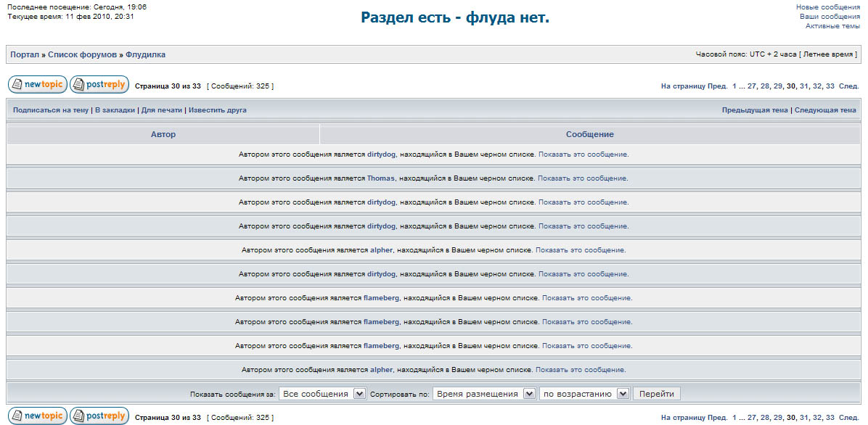Click 'Подписаться на тему' link
868x425 pixels.
[x=50, y=110]
